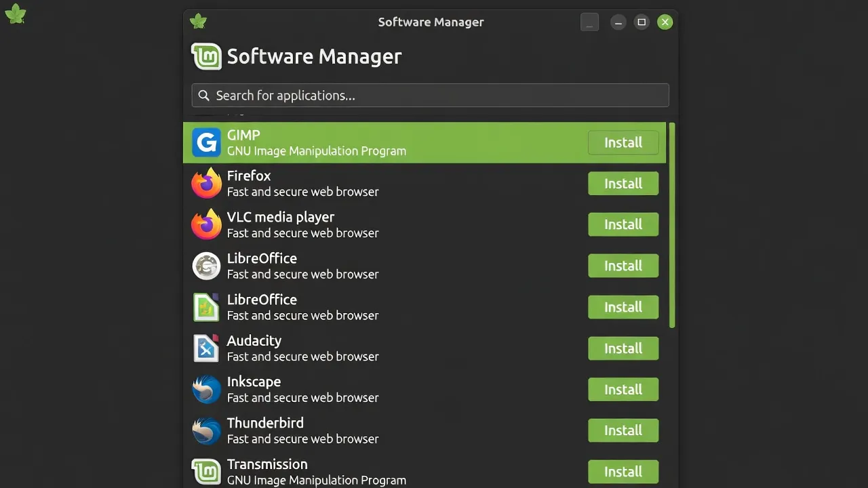Click the square button left of minimize
The height and width of the screenshot is (488, 868).
tap(590, 22)
